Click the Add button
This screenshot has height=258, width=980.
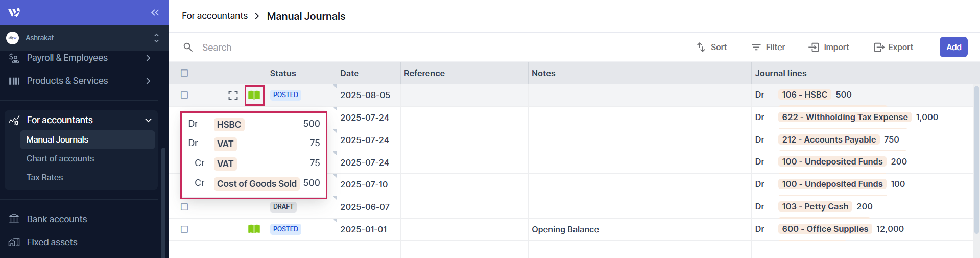pyautogui.click(x=953, y=47)
